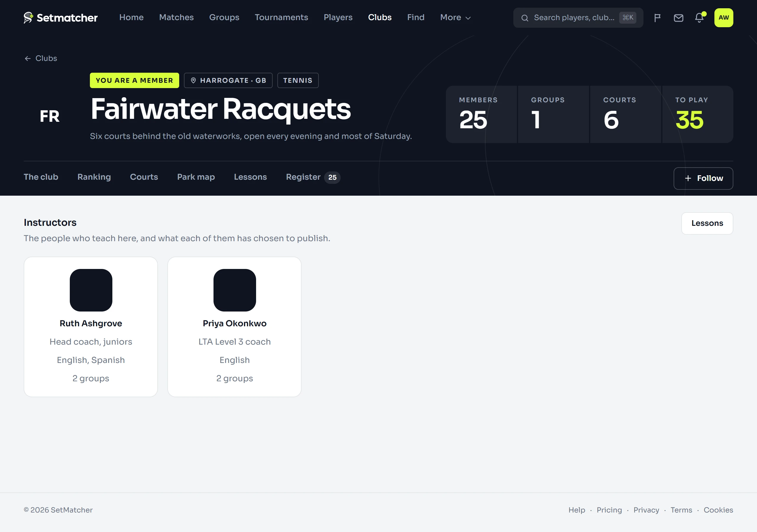Screen dimensions: 757x532
Task: Click the Follow button
Action: point(703,178)
